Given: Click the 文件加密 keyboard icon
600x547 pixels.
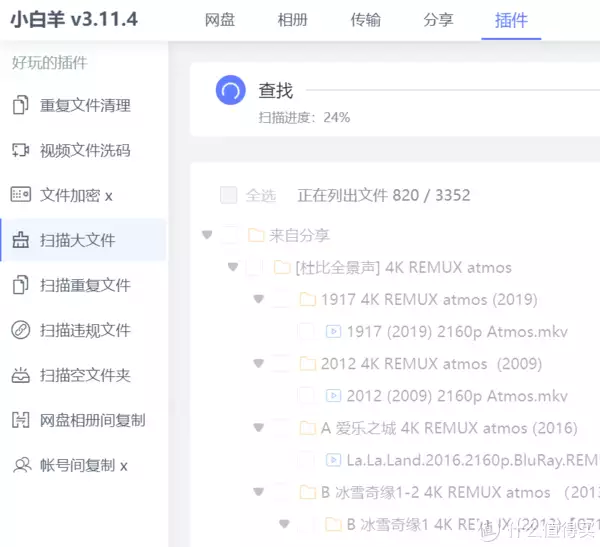Looking at the screenshot, I should click(x=21, y=195).
